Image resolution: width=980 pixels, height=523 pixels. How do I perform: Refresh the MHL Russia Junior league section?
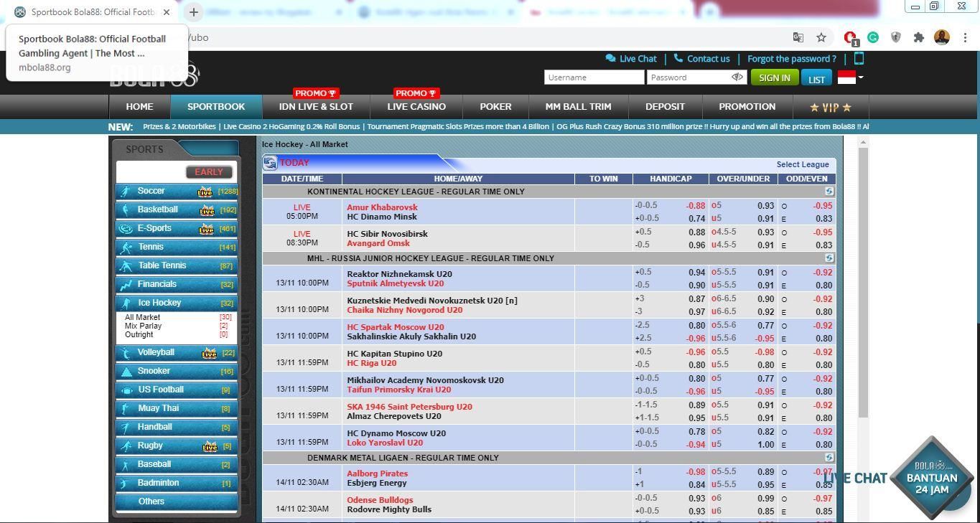click(x=829, y=258)
